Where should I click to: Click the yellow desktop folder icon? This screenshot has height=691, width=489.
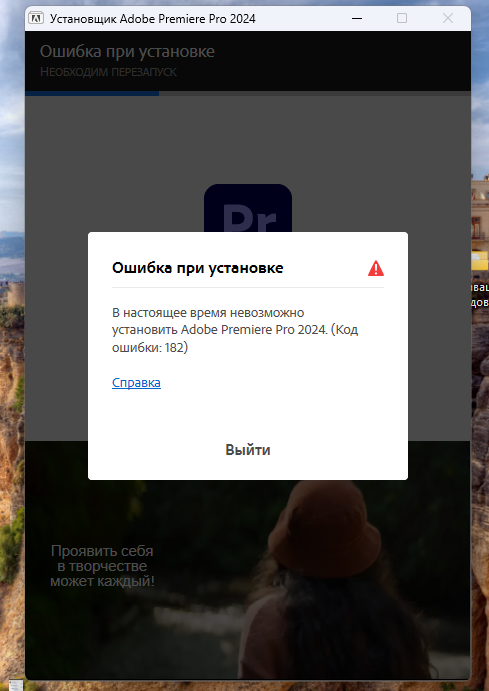479,260
